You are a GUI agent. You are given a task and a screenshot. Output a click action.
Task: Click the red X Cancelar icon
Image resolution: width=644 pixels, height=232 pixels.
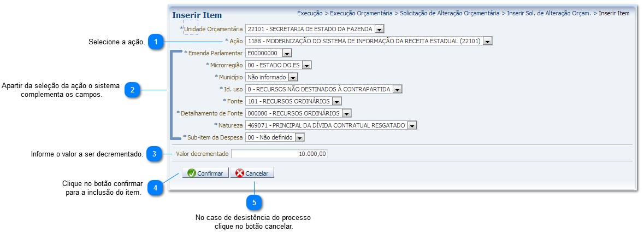239,173
